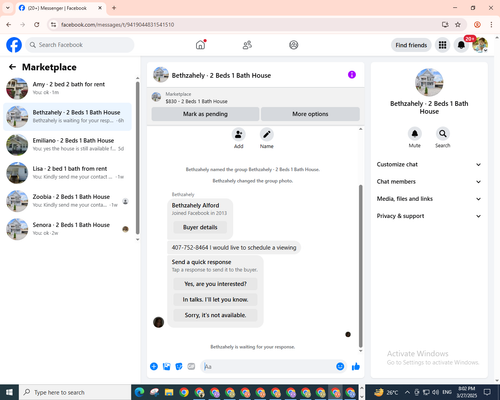Show hidden system tray icons
The height and width of the screenshot is (400, 500).
[407, 392]
